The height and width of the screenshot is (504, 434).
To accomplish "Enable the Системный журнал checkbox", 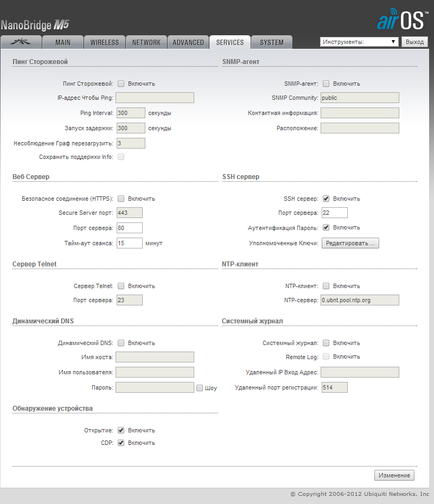I will point(326,343).
